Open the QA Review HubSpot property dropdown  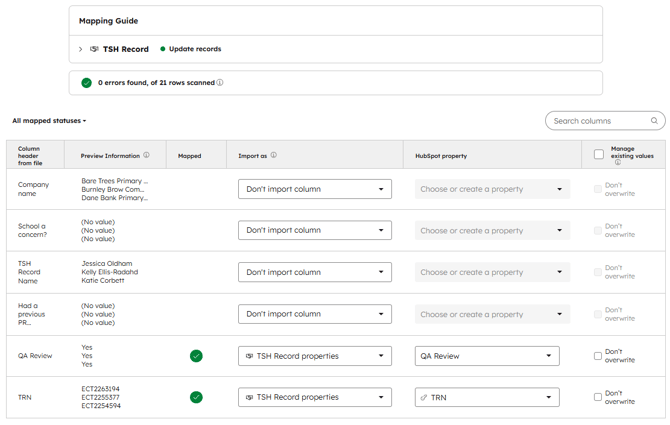pyautogui.click(x=486, y=356)
